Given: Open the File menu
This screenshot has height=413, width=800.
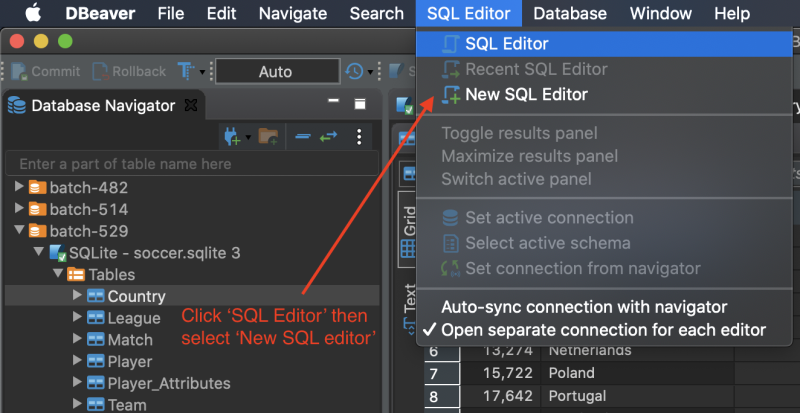Looking at the screenshot, I should [171, 14].
